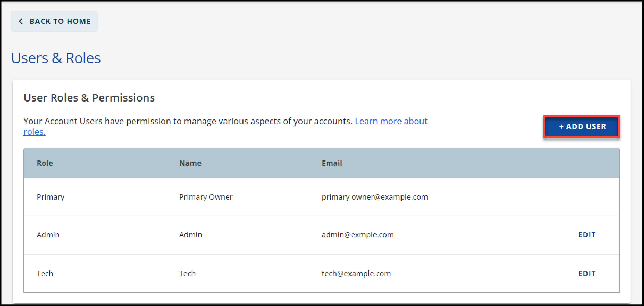The width and height of the screenshot is (644, 306).
Task: Select the Primary role cell
Action: (x=51, y=197)
